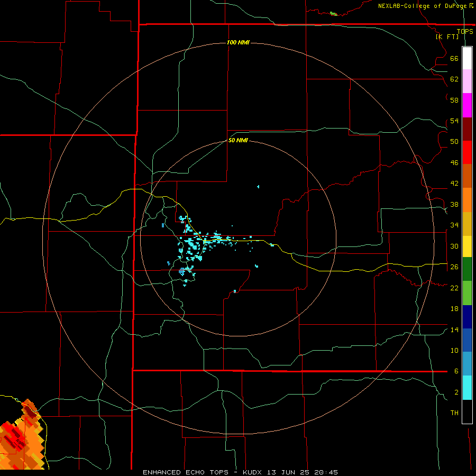476x476 pixels.
Task: Select the bright red legend swatch
Action: click(467, 152)
